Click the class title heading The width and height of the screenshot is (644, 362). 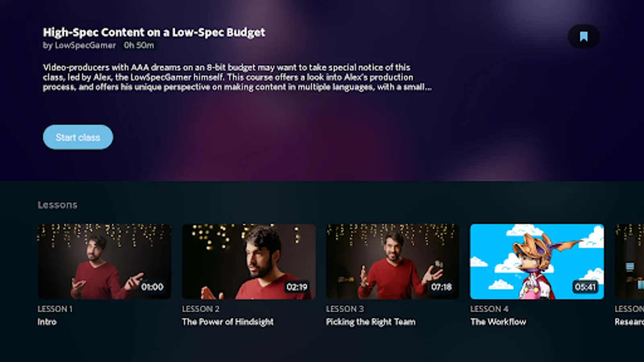coord(154,32)
